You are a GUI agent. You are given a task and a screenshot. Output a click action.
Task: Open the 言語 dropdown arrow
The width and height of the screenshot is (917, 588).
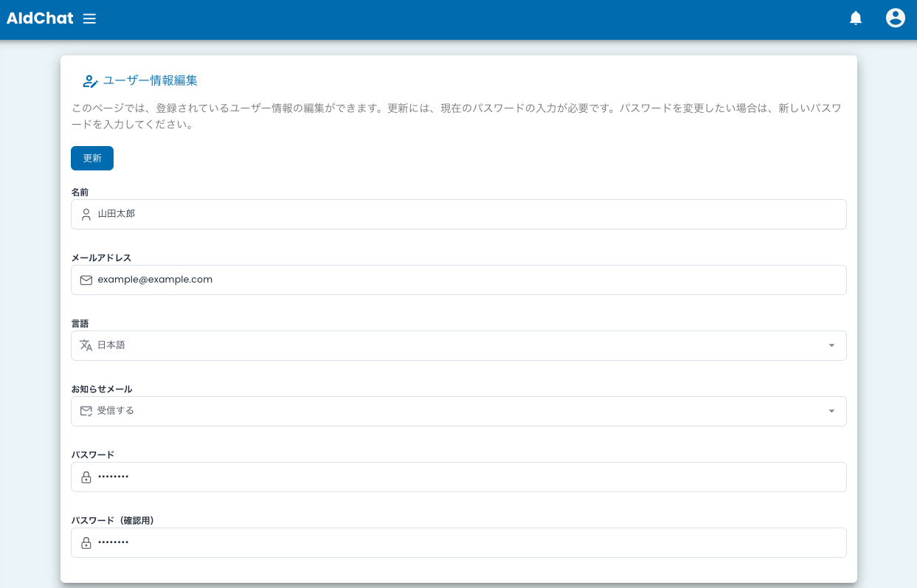point(831,345)
